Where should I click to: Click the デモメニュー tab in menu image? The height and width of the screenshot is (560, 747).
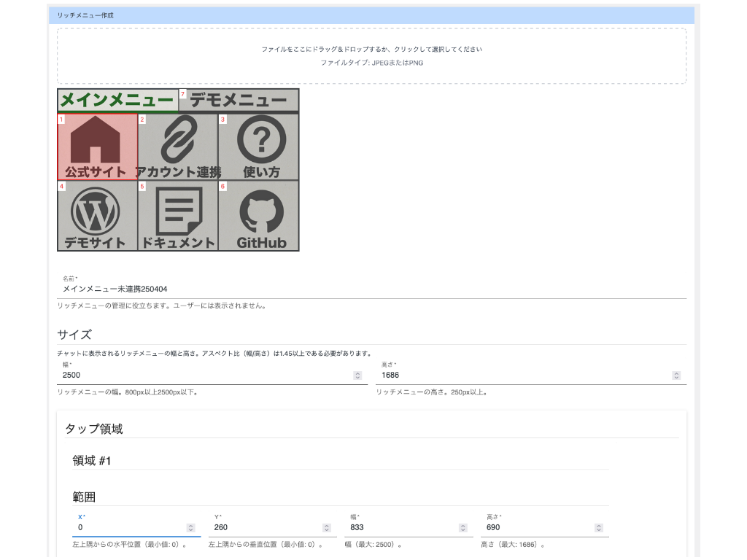click(x=239, y=101)
